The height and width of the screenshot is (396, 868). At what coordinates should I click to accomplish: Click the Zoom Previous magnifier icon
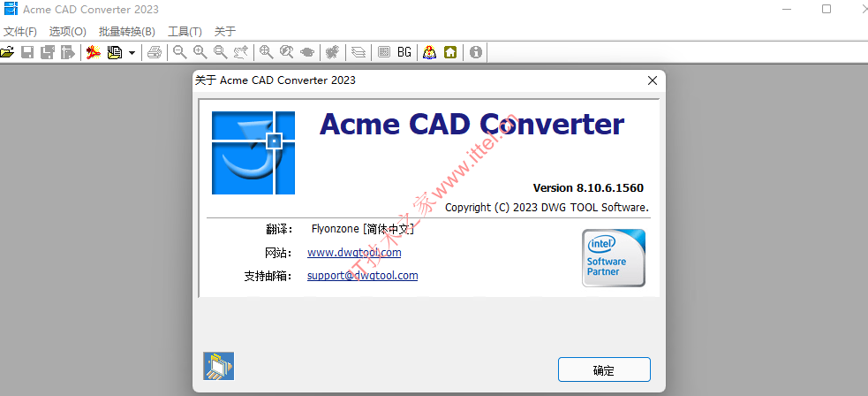(x=286, y=53)
